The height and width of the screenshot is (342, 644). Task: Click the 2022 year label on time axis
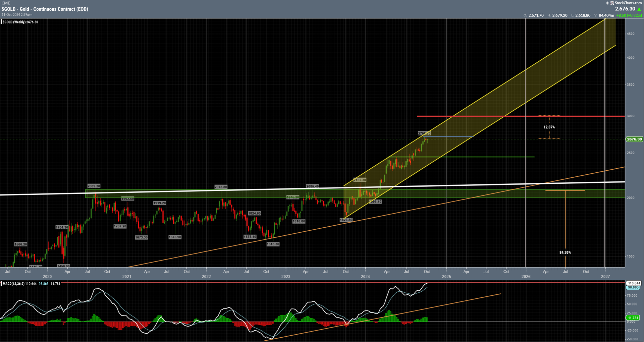(206, 277)
